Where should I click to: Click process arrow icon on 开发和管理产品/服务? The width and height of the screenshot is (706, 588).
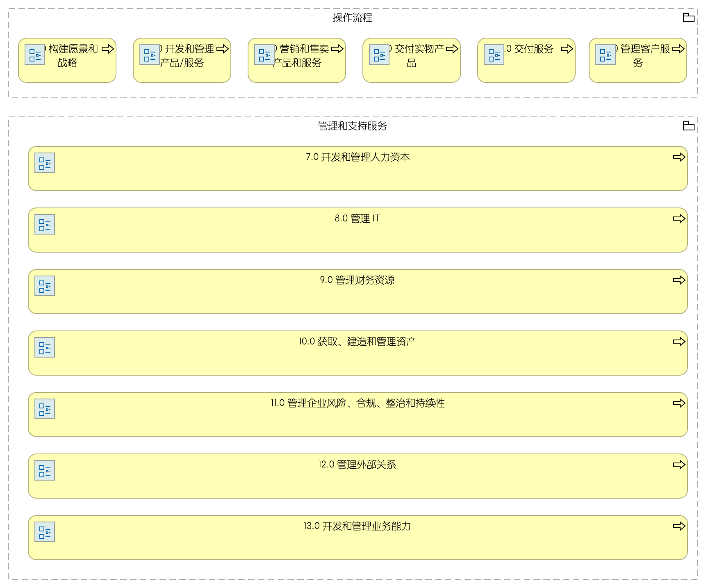[x=223, y=49]
